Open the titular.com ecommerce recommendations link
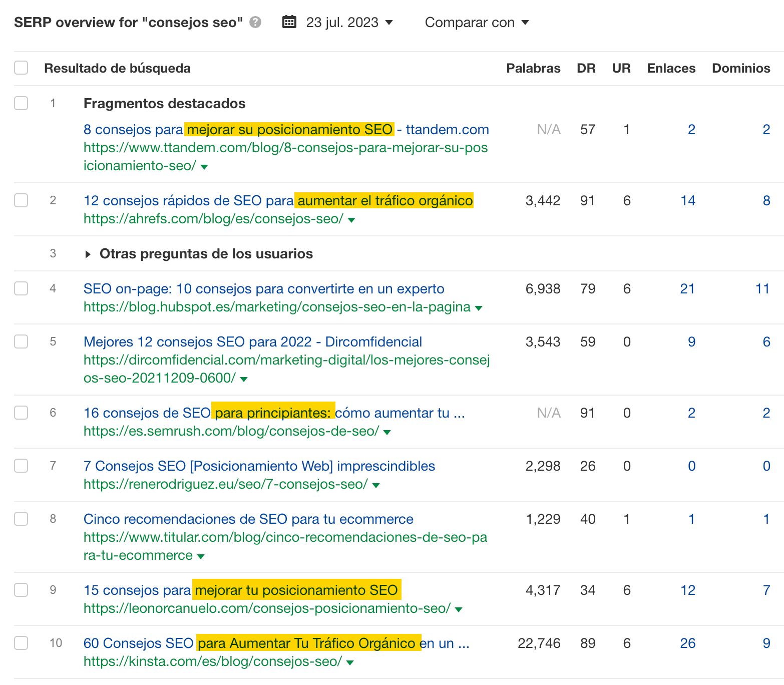784x685 pixels. point(248,519)
